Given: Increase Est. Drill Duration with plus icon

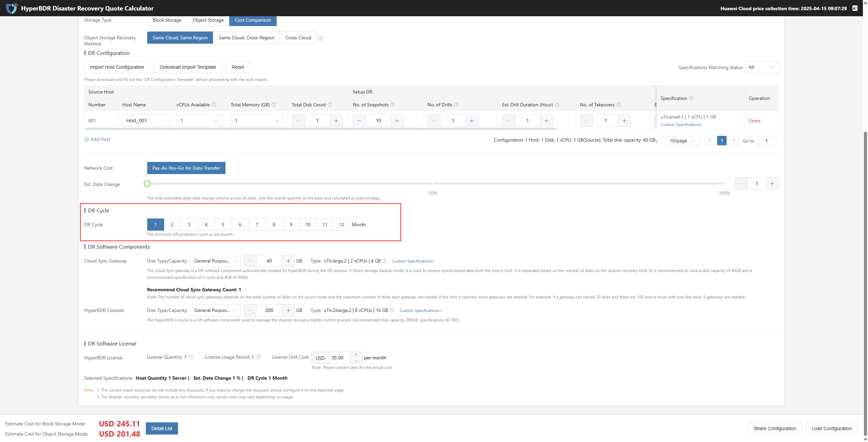Looking at the screenshot, I should [x=546, y=121].
